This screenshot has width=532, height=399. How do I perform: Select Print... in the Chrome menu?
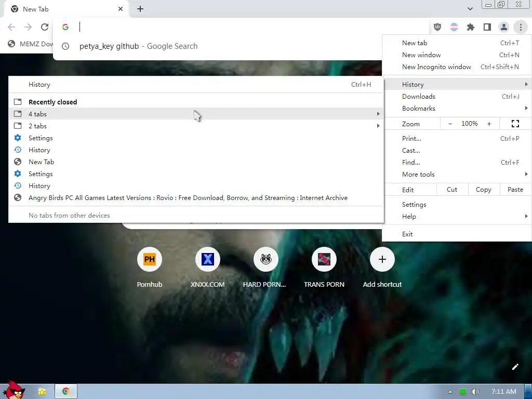[x=457, y=138]
